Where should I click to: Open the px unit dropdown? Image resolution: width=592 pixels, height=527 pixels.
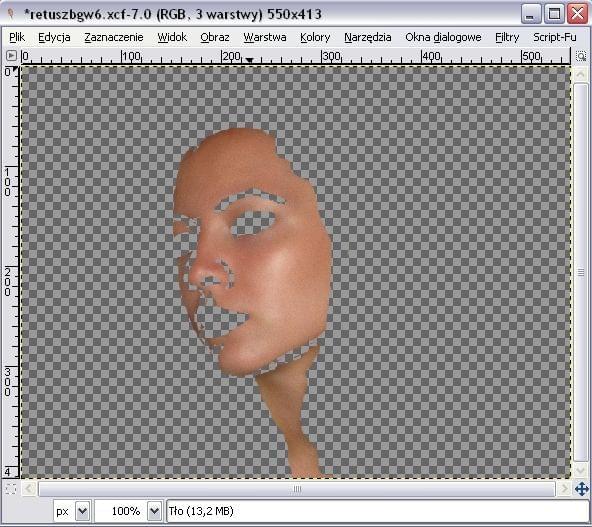(82, 512)
